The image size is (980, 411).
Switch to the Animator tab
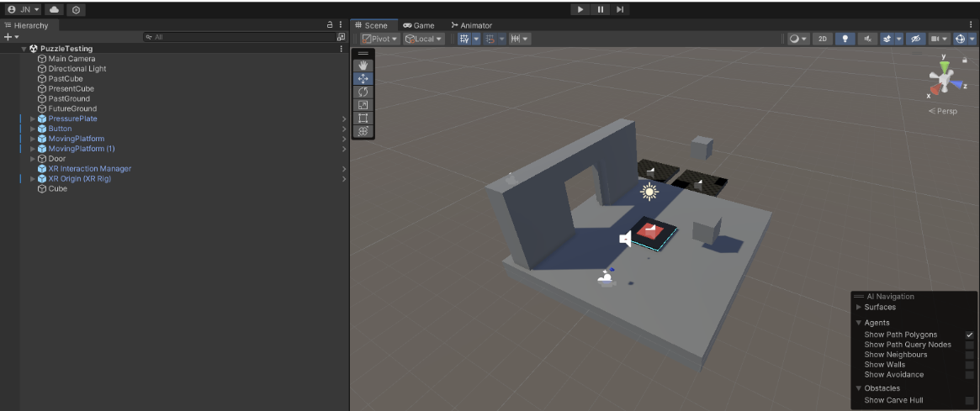coord(471,25)
